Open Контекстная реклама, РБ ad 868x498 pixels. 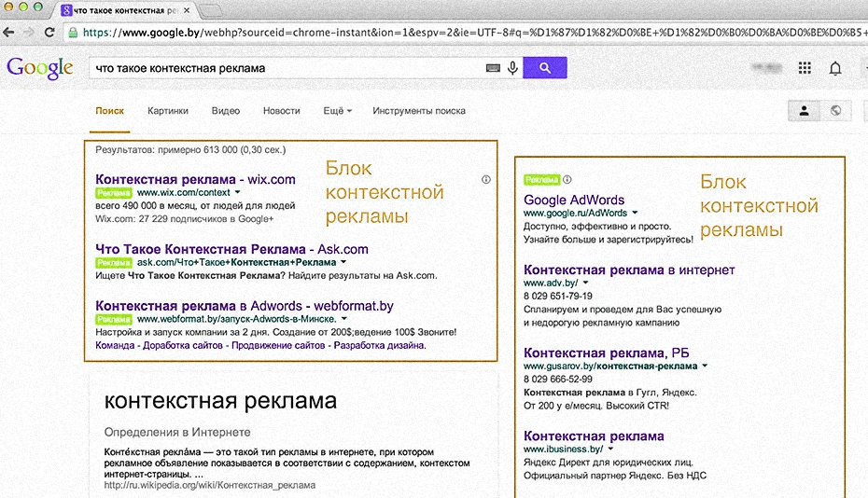coord(607,353)
